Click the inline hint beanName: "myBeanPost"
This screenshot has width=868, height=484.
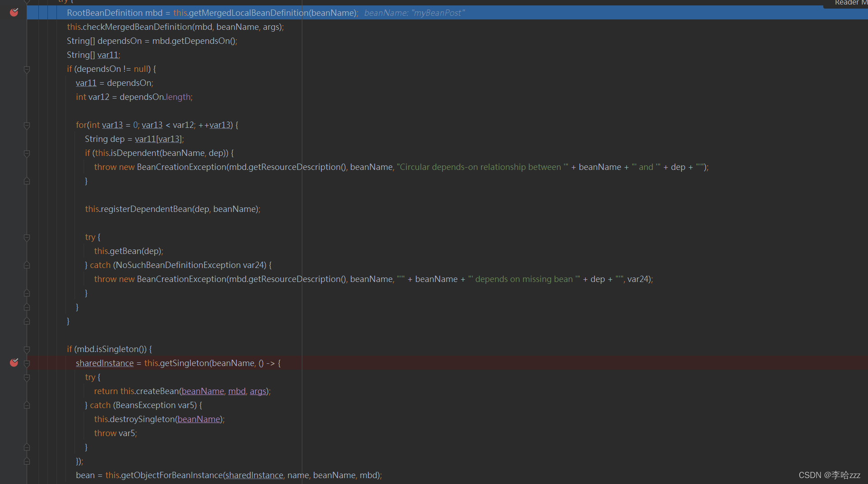pos(414,13)
